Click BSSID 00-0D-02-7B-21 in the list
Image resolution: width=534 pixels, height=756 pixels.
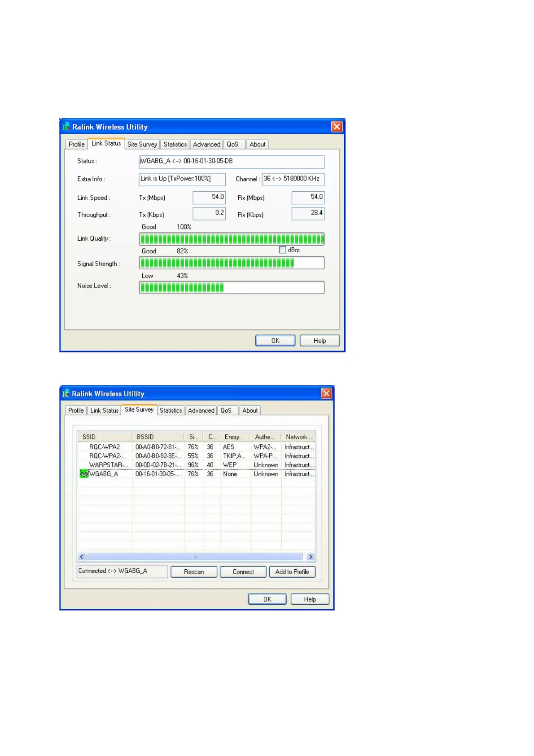[x=158, y=465]
